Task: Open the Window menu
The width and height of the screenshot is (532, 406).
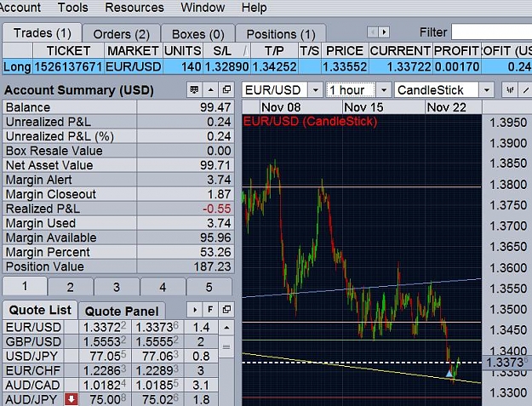Action: tap(203, 8)
